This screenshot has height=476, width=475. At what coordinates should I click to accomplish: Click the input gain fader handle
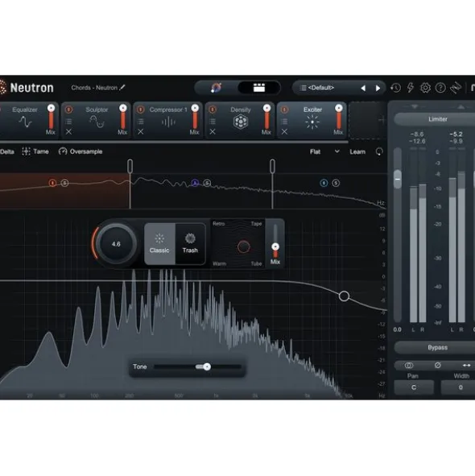pos(398,179)
